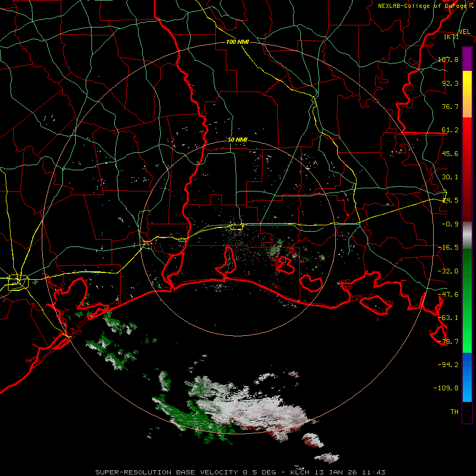The height and width of the screenshot is (476, 476).
Task: Pick the green segment of velocity scale
Action: click(467, 300)
